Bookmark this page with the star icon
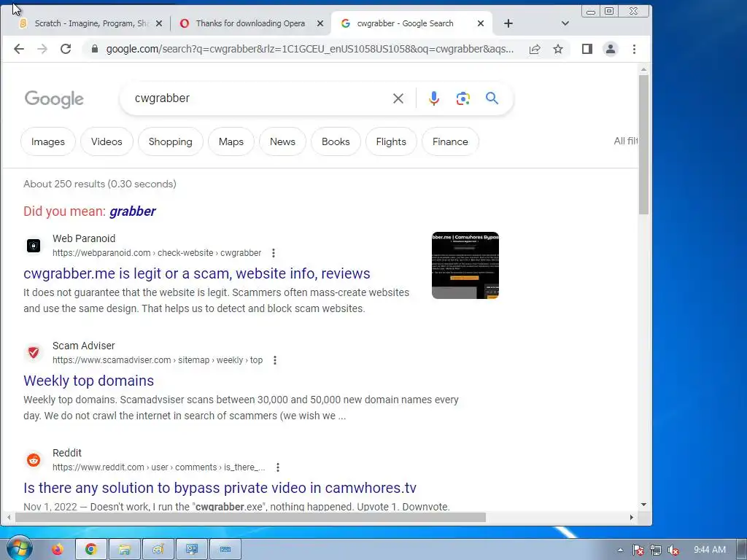The height and width of the screenshot is (560, 747). click(558, 49)
